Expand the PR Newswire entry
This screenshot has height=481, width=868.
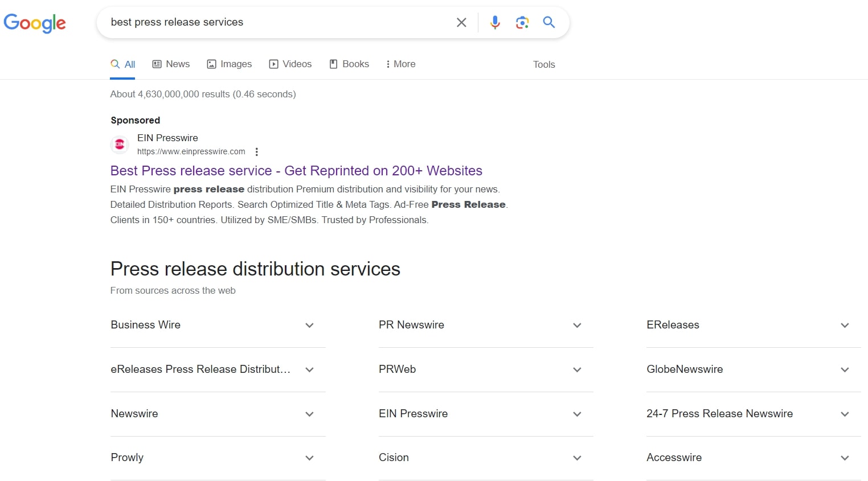click(486, 325)
